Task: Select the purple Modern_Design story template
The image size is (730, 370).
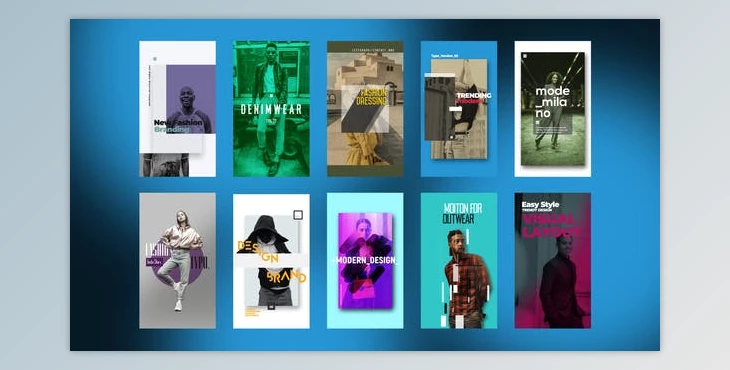Action: pyautogui.click(x=365, y=261)
